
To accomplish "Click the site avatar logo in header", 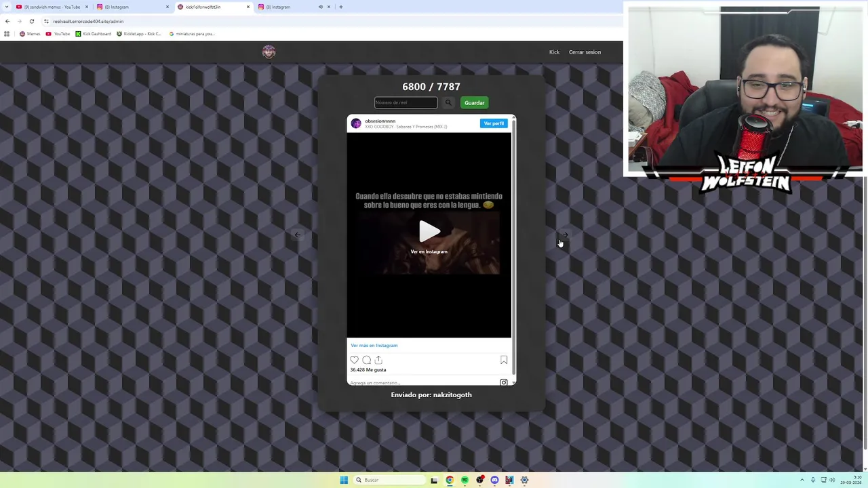I will click(x=269, y=52).
